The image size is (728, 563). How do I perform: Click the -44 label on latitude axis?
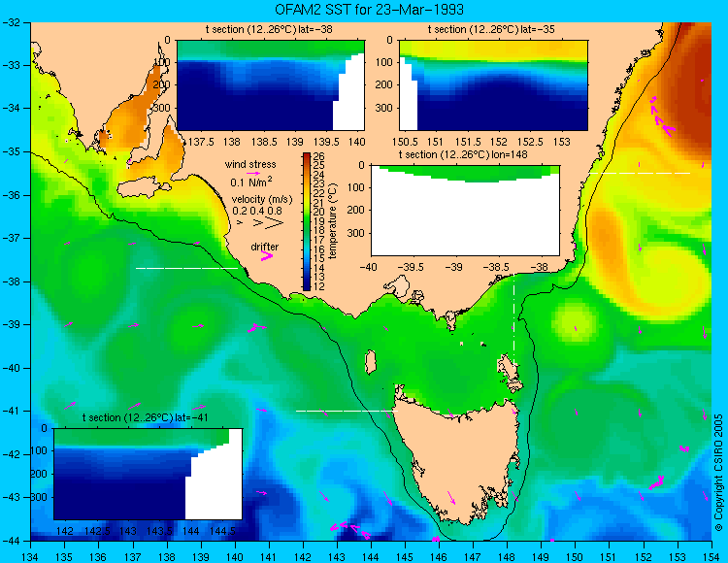[10, 541]
